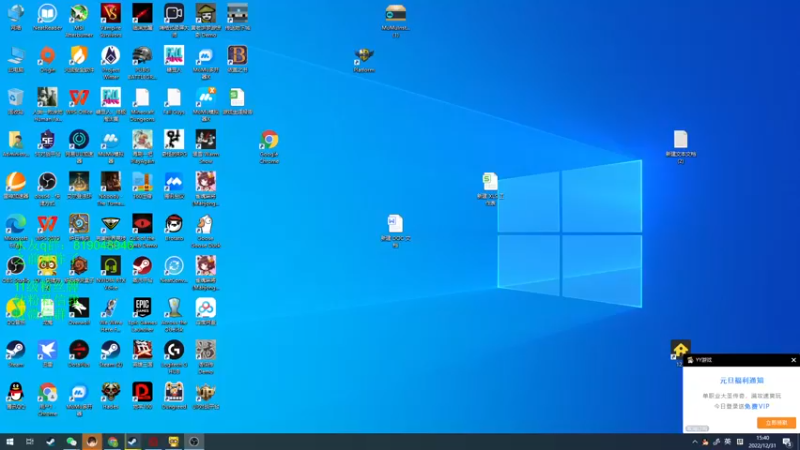Select the Project Winter shortcut
This screenshot has height=450, width=800.
click(111, 63)
